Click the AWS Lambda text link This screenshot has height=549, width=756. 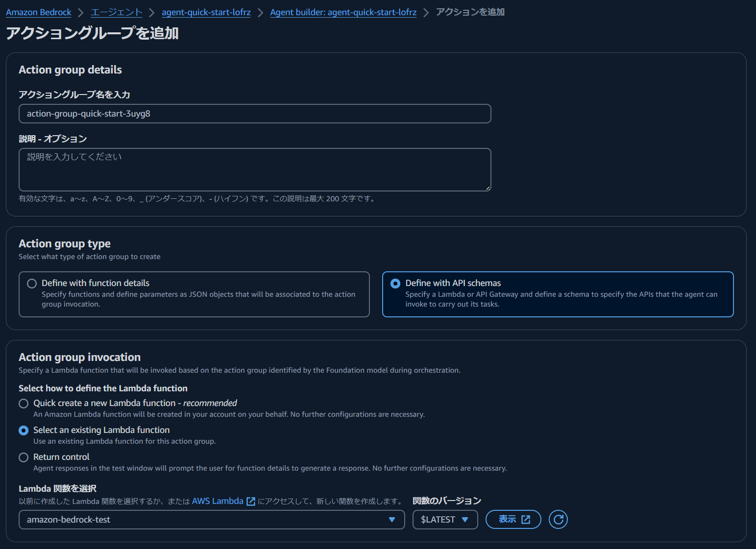pos(217,501)
